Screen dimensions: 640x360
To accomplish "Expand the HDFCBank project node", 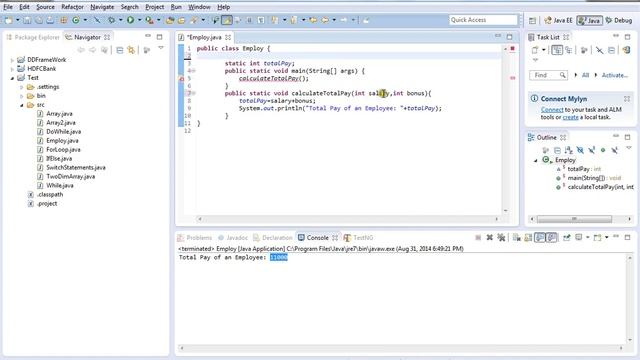I will click(x=12, y=69).
